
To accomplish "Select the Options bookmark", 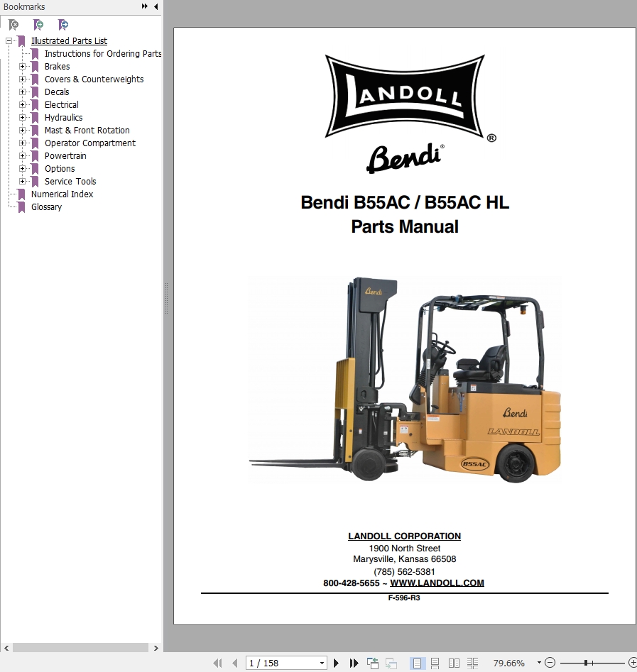I will (60, 168).
